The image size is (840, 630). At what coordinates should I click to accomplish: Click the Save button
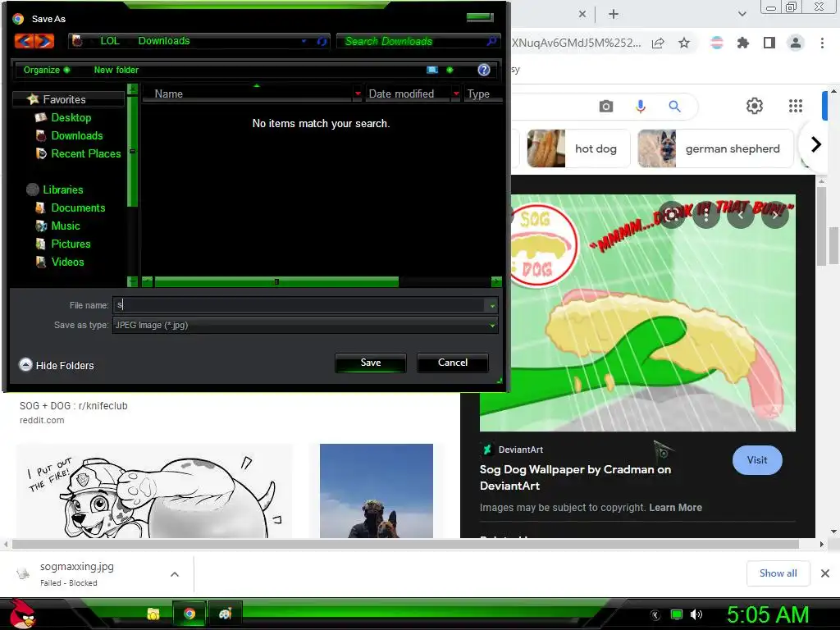coord(371,363)
